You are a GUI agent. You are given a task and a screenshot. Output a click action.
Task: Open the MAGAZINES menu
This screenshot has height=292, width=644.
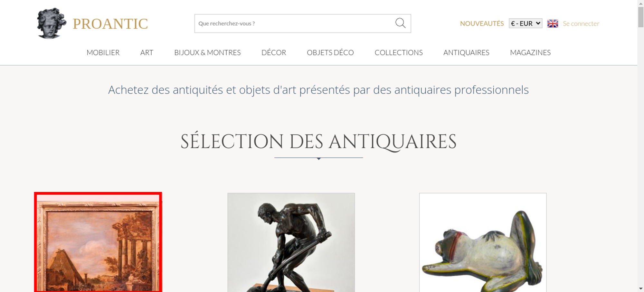point(530,52)
